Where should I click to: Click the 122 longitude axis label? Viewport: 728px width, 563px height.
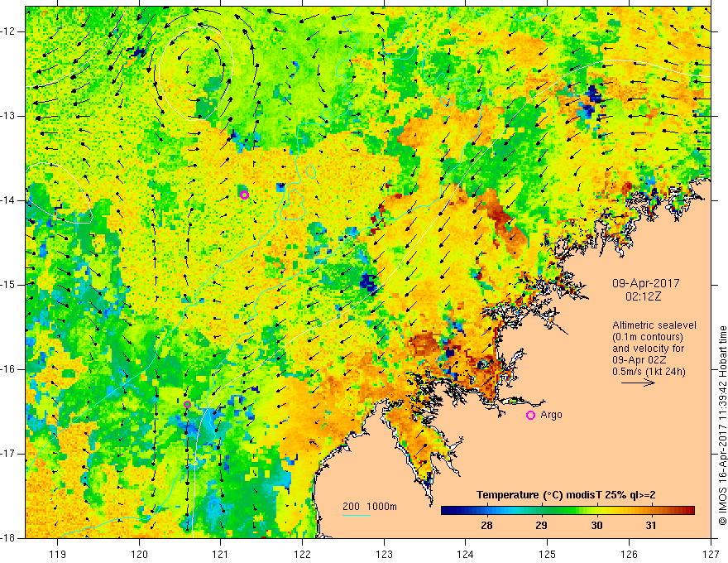point(302,554)
